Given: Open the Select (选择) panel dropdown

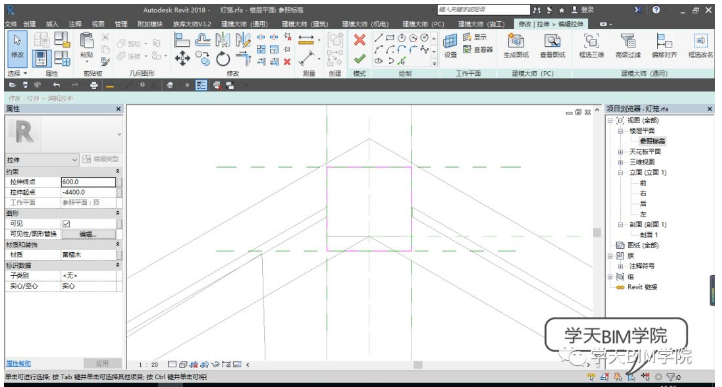Looking at the screenshot, I should click(18, 73).
